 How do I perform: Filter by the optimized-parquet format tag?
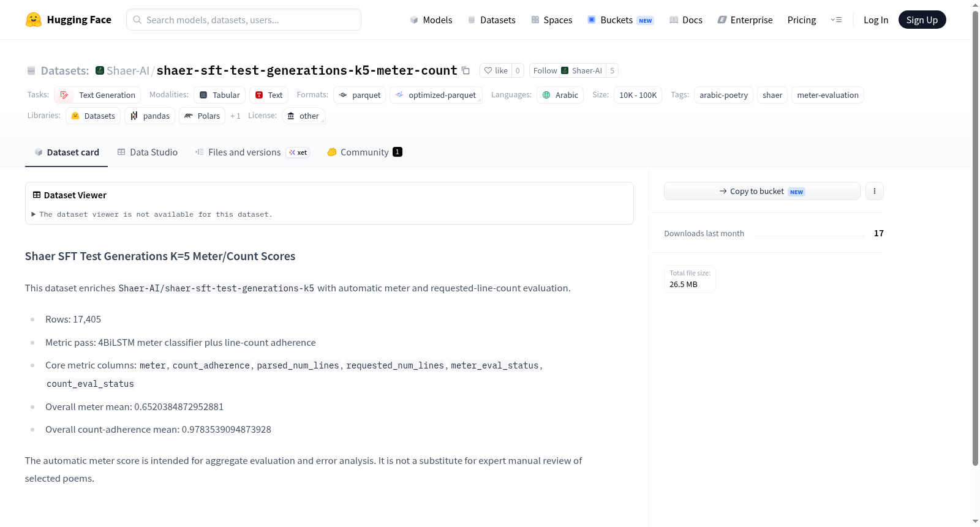tap(436, 95)
